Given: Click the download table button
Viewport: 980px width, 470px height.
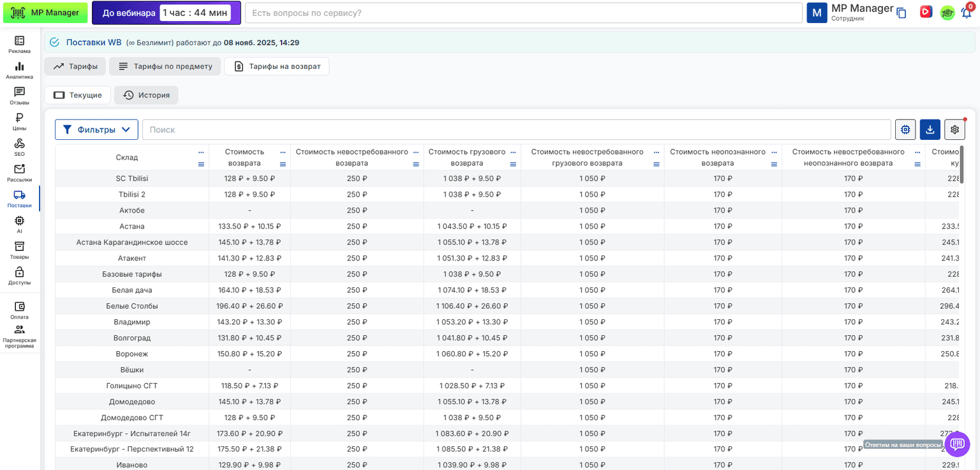Looking at the screenshot, I should pos(930,130).
